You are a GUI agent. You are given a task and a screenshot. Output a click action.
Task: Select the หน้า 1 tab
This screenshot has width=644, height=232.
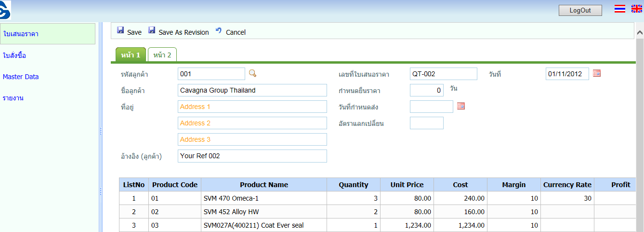pyautogui.click(x=131, y=55)
